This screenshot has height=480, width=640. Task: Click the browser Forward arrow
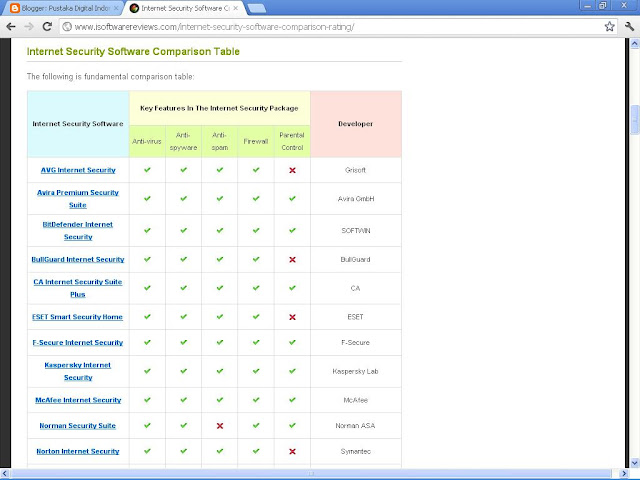29,27
